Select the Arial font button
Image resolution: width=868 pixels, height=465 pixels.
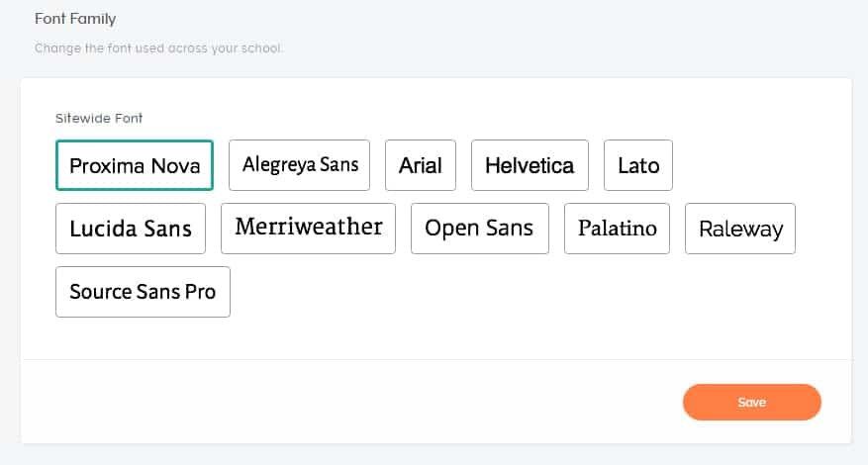(x=420, y=165)
